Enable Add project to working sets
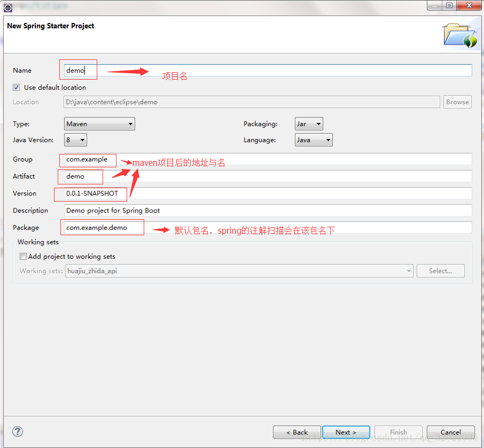The width and height of the screenshot is (484, 448). click(23, 257)
